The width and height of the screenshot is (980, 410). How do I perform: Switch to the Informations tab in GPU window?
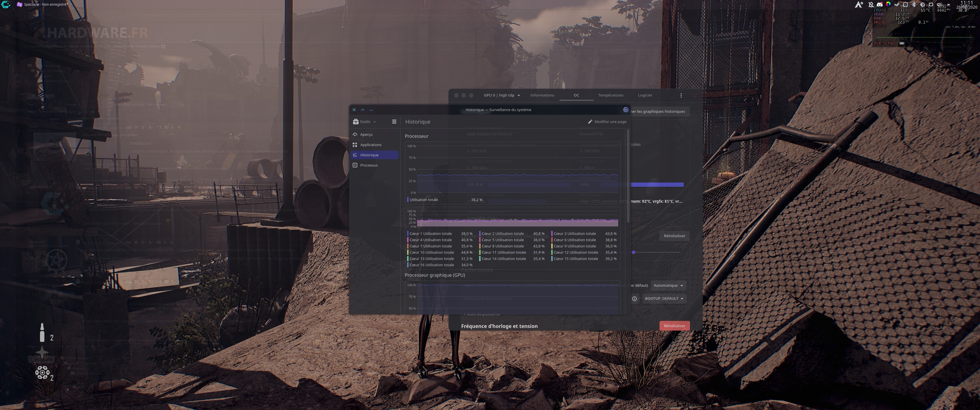tap(542, 95)
